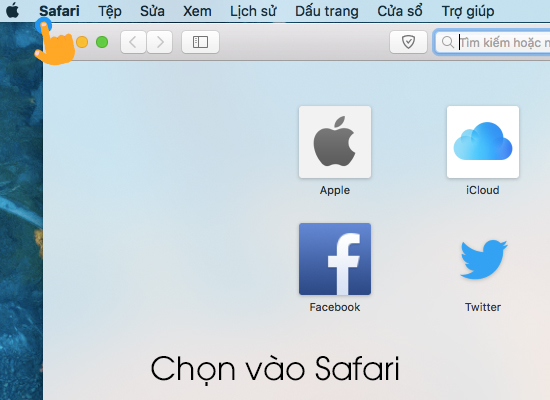Go back with the back arrow
The width and height of the screenshot is (550, 400).
[x=133, y=42]
